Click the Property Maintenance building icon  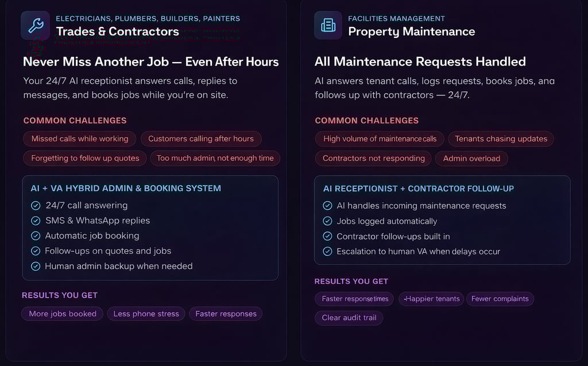point(328,25)
